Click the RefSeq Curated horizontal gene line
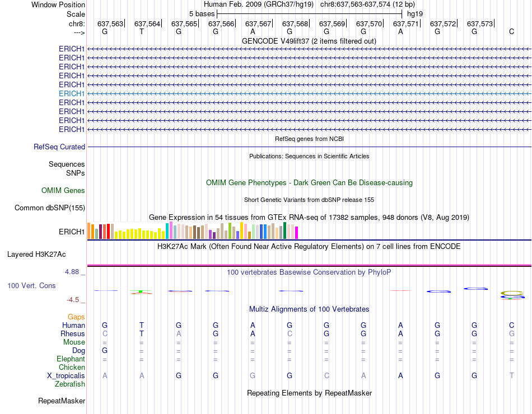 coord(309,147)
